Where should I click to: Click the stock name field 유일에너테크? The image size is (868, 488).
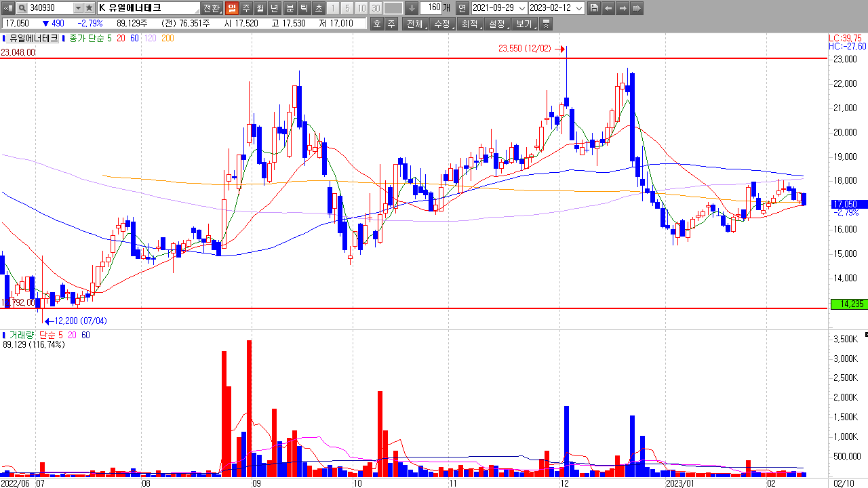pos(149,8)
